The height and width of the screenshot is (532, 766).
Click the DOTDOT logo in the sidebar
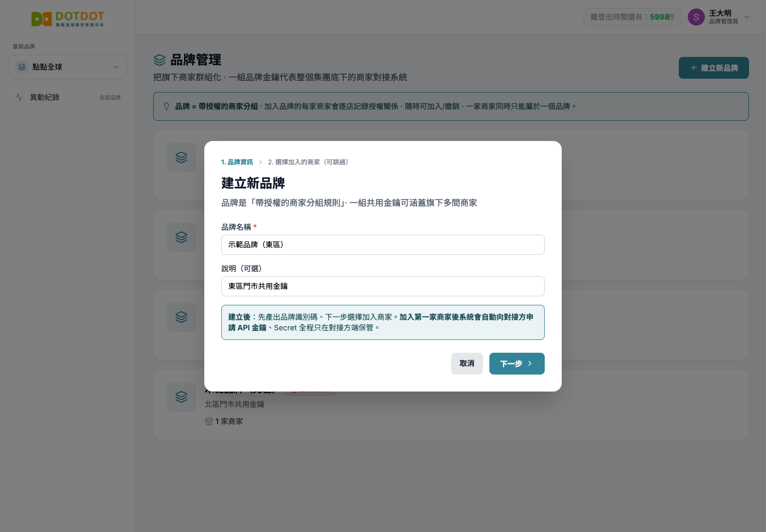(x=68, y=19)
